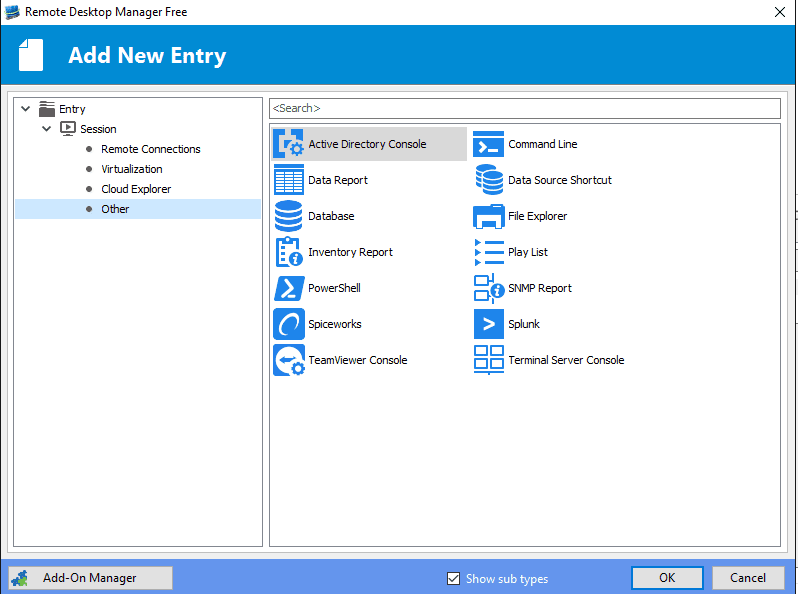798x594 pixels.
Task: Click the Database label
Action: 331,216
